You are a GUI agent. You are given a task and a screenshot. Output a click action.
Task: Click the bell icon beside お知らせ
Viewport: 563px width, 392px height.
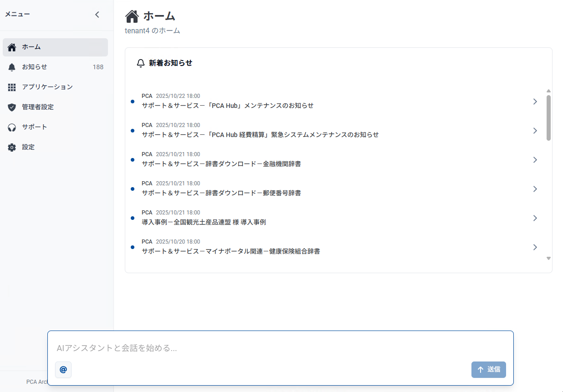[x=12, y=67]
